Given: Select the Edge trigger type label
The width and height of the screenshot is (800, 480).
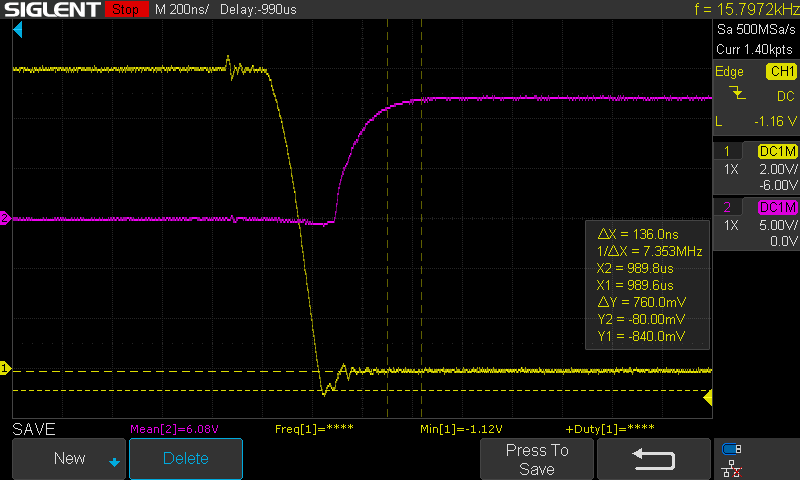Looking at the screenshot, I should 729,72.
